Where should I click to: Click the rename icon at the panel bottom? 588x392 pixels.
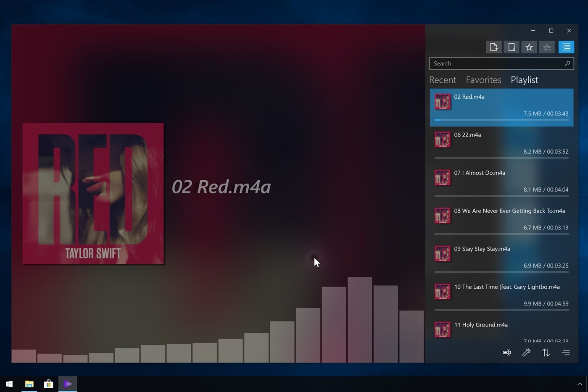507,353
